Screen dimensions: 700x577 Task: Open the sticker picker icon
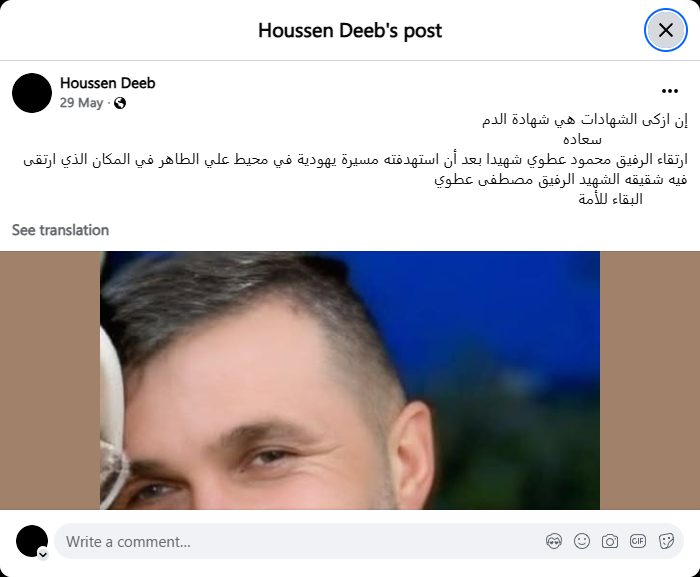tap(666, 541)
